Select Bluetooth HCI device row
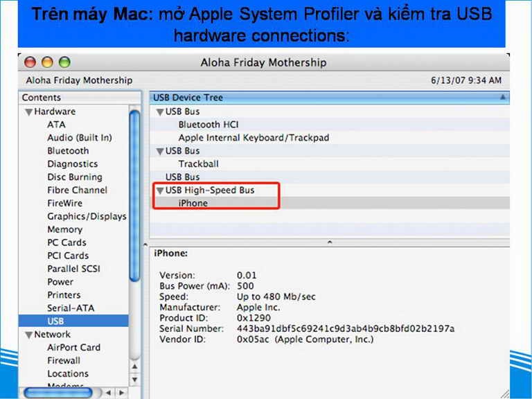Viewport: 532px width, 399px height. (330, 125)
